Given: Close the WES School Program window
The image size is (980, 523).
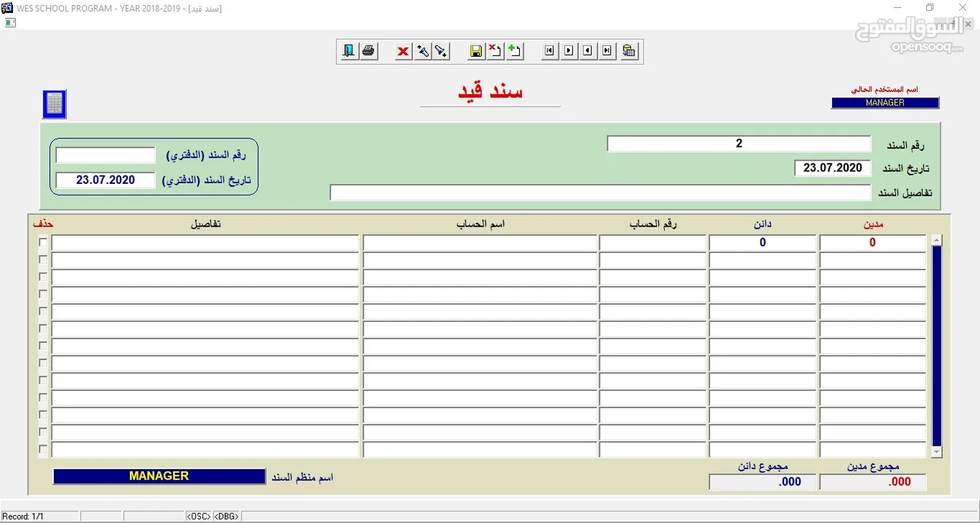Looking at the screenshot, I should pos(963,8).
